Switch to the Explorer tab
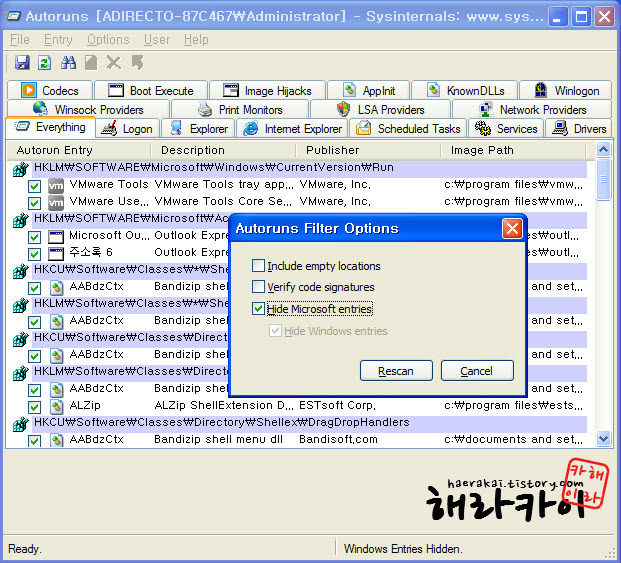 coord(198,128)
